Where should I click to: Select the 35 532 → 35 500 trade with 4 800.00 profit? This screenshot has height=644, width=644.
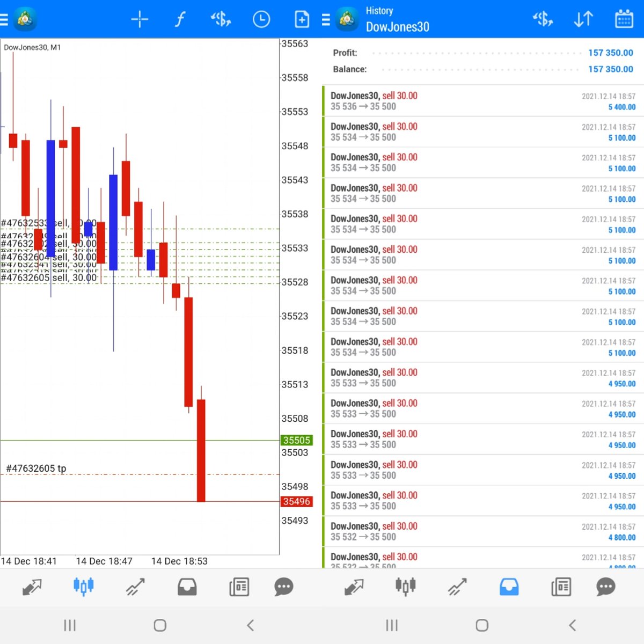coord(483,531)
